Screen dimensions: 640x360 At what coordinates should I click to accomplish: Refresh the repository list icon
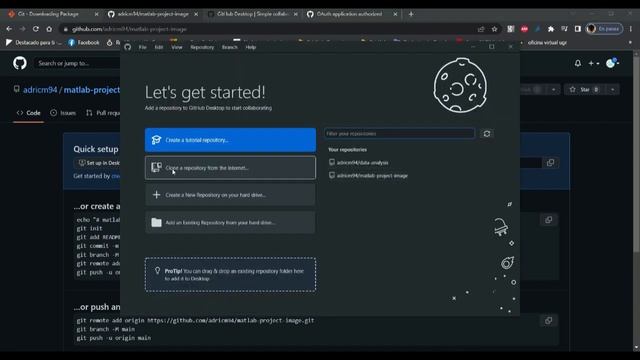pyautogui.click(x=487, y=133)
